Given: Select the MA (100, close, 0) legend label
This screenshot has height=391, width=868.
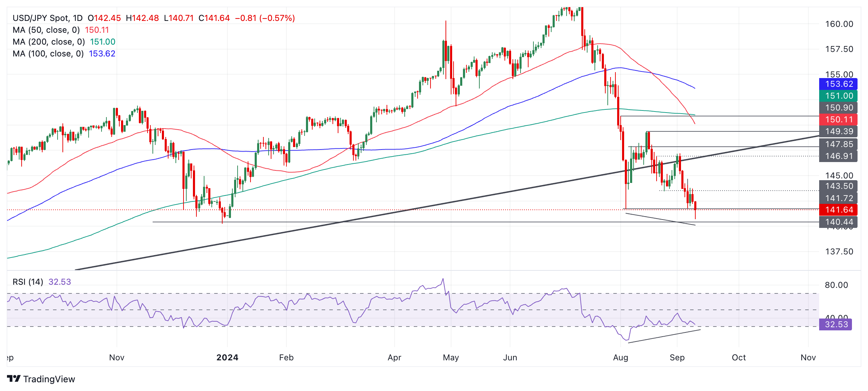Looking at the screenshot, I should pyautogui.click(x=48, y=54).
